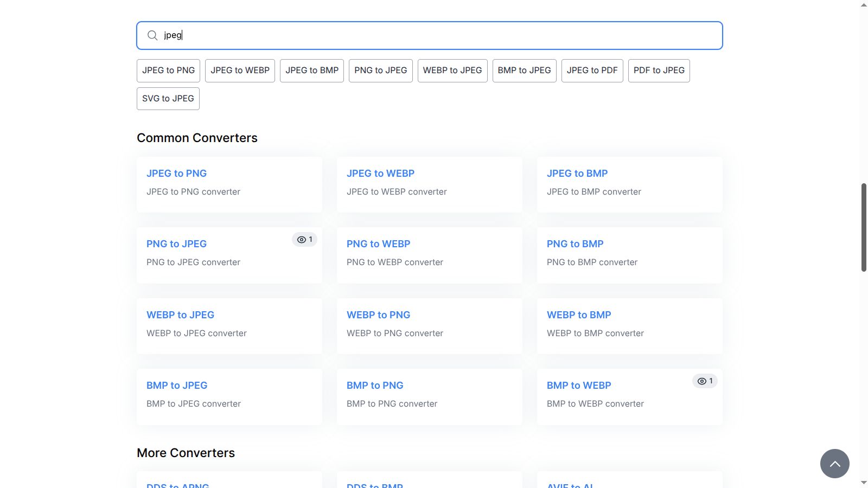
Task: Click the 'WEBP to BMP converter' description text
Action: tap(595, 333)
